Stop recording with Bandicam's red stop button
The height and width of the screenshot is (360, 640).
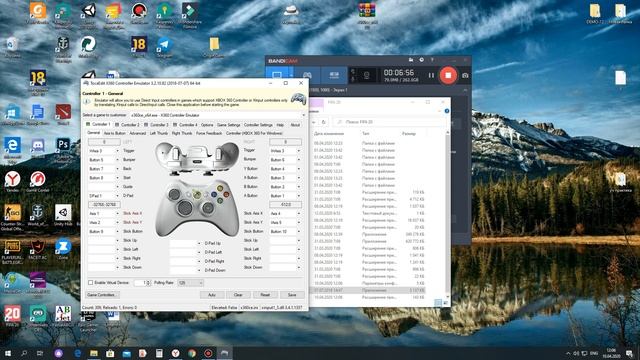[x=448, y=75]
